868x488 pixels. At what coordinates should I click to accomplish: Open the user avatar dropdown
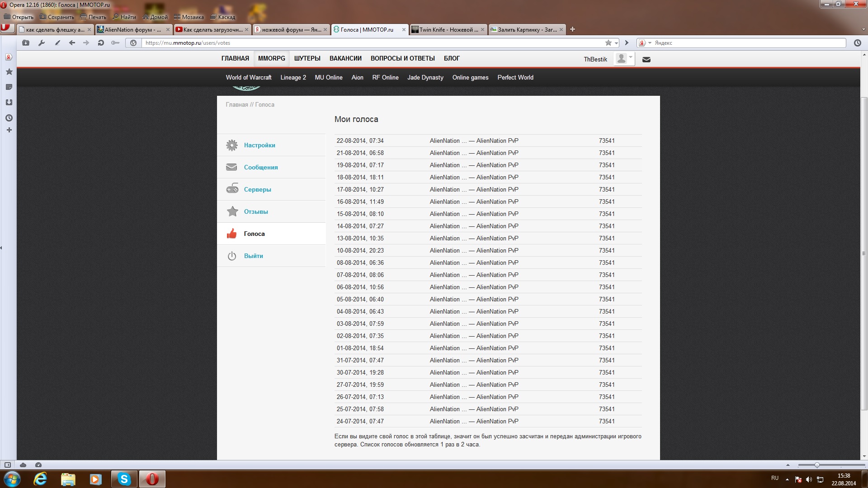624,59
